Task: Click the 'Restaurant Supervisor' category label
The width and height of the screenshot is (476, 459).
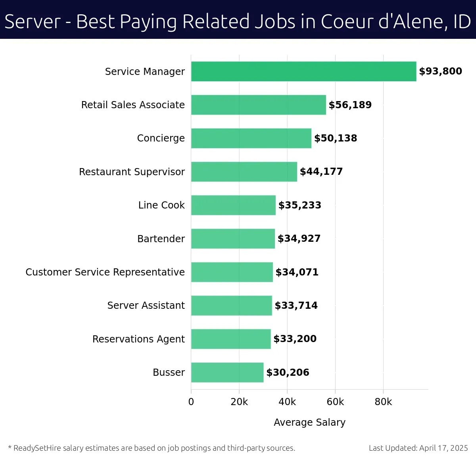Action: pyautogui.click(x=132, y=172)
